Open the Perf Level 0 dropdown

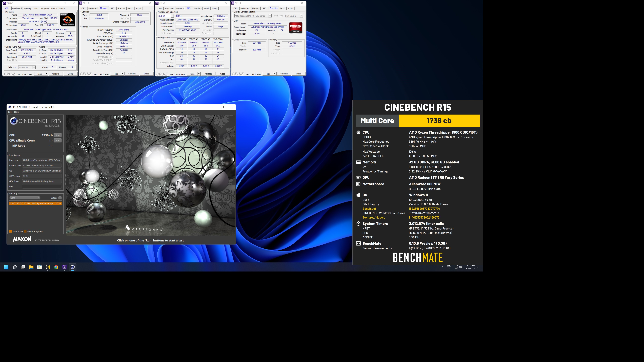click(x=294, y=16)
